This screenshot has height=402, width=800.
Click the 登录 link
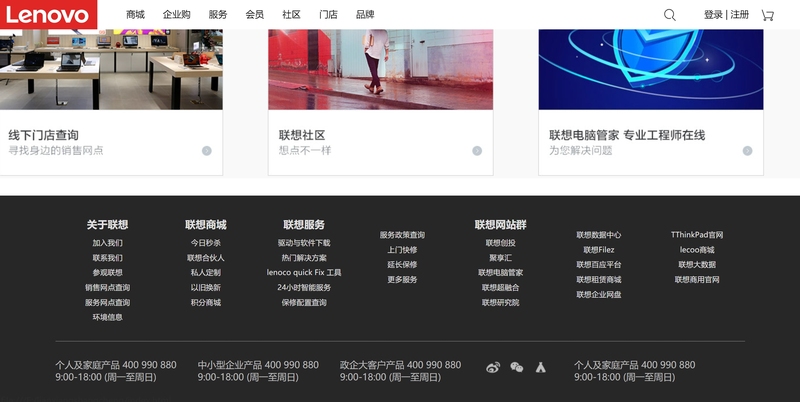tap(713, 15)
